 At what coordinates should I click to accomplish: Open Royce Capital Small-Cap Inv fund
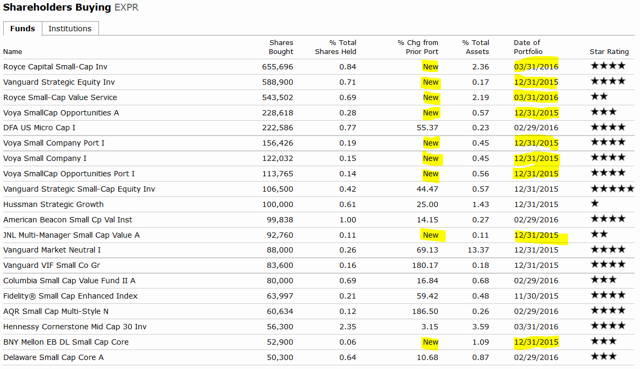pos(55,67)
